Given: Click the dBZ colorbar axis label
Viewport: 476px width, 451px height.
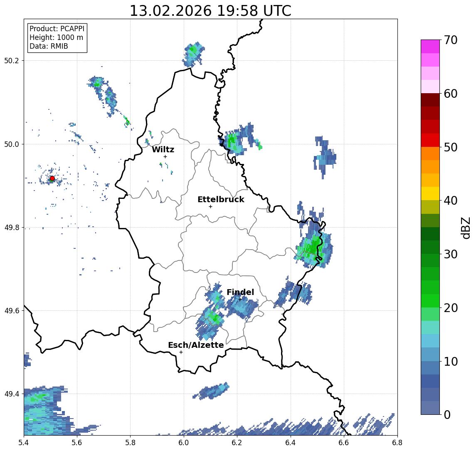Looking at the screenshot, I should 466,228.
